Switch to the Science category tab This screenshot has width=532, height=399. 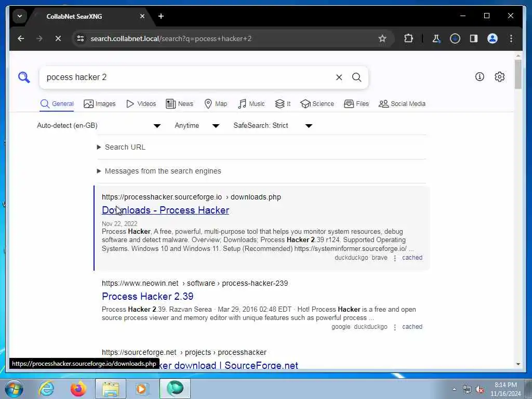(x=317, y=104)
